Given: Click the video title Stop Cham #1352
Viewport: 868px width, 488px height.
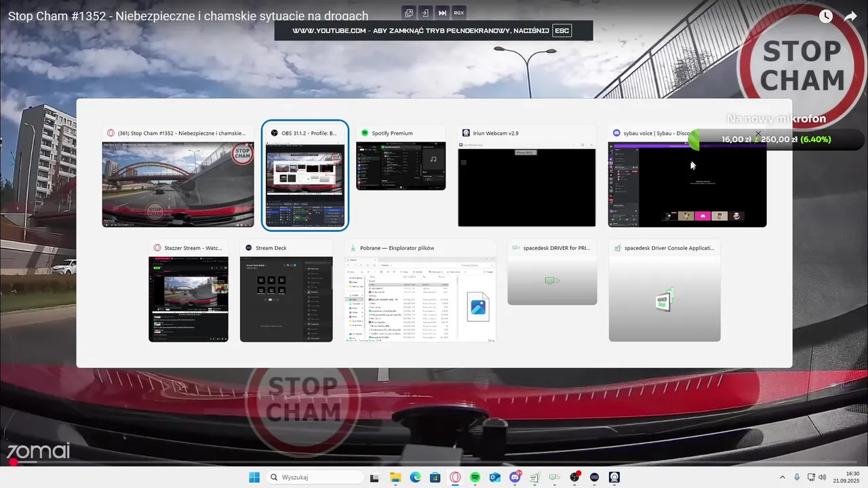Looking at the screenshot, I should [x=189, y=16].
